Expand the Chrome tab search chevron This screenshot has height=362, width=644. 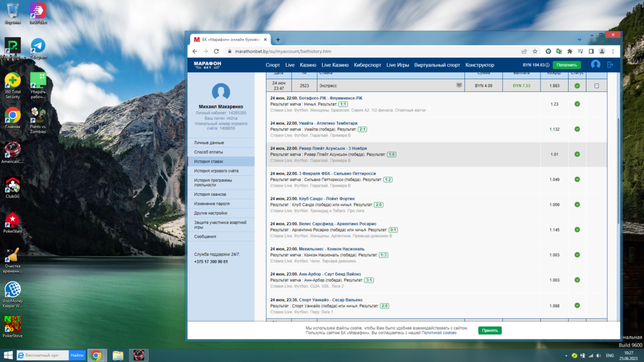point(579,39)
